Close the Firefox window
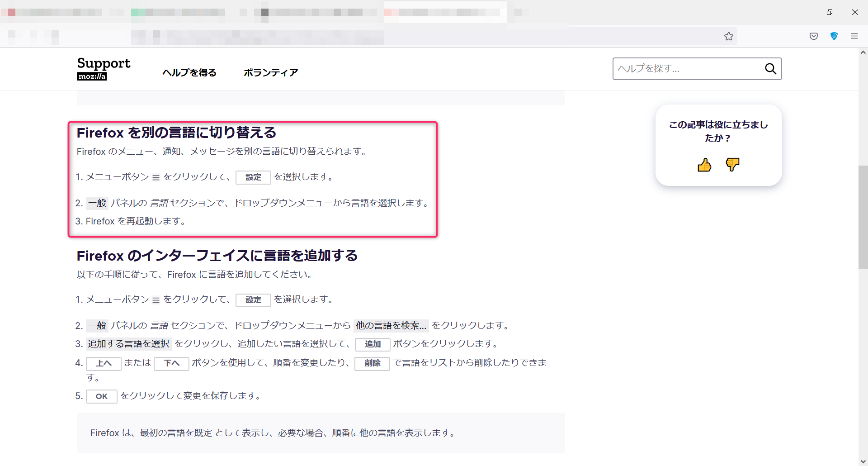868x466 pixels. pyautogui.click(x=855, y=12)
